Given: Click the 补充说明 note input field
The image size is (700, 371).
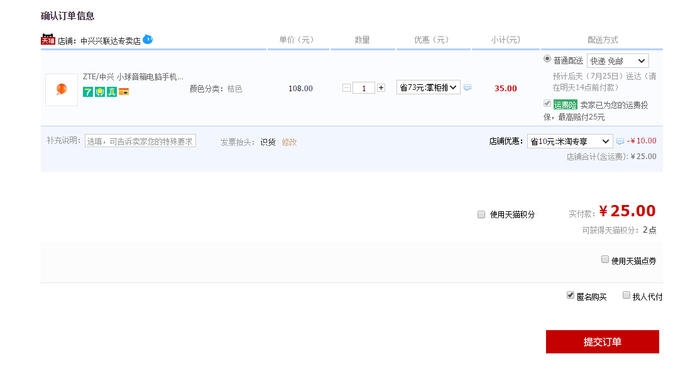Looking at the screenshot, I should coord(140,141).
